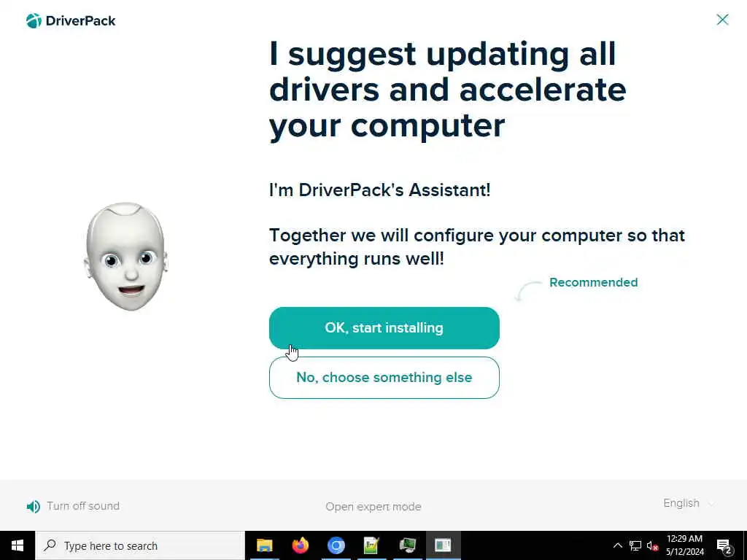The height and width of the screenshot is (560, 747).
Task: Open the green notepad app in taskbar
Action: (x=371, y=545)
